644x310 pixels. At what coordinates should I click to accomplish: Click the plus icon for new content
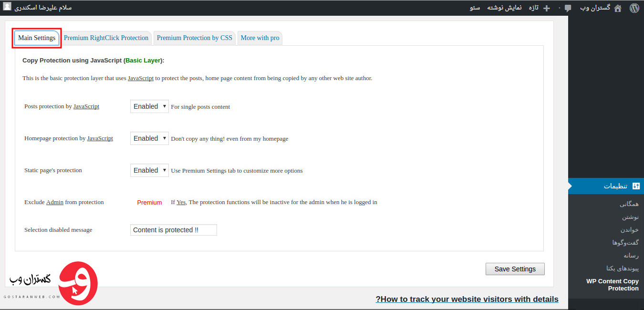pos(547,8)
